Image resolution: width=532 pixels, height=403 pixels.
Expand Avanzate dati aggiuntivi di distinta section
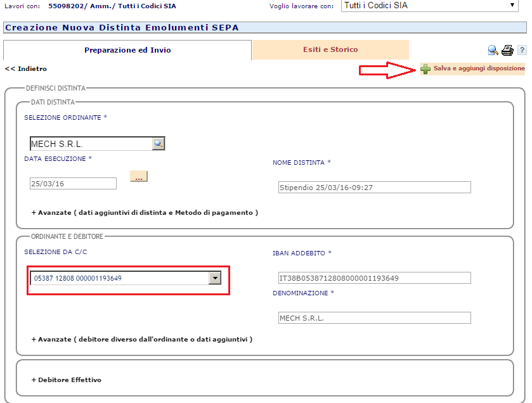(x=145, y=212)
